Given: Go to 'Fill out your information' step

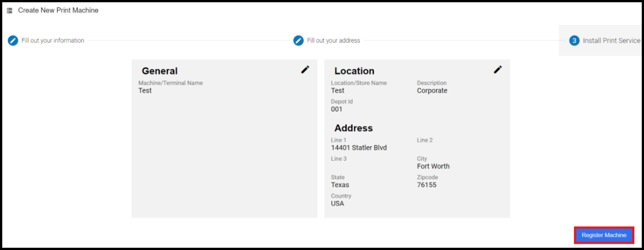Looking at the screenshot, I should click(x=53, y=41).
